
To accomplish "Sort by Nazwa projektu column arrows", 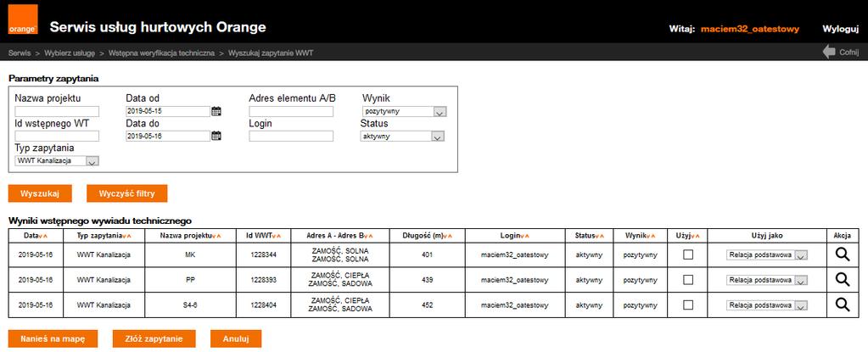I will pos(217,236).
